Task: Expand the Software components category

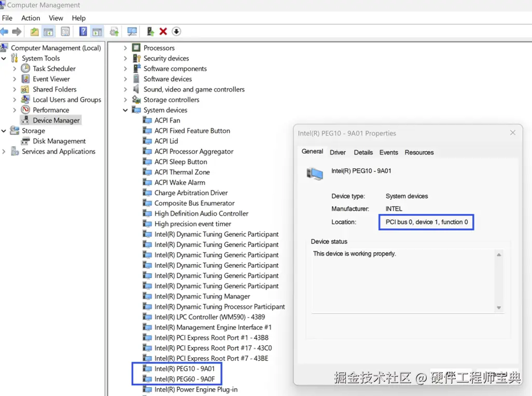Action: click(x=125, y=69)
